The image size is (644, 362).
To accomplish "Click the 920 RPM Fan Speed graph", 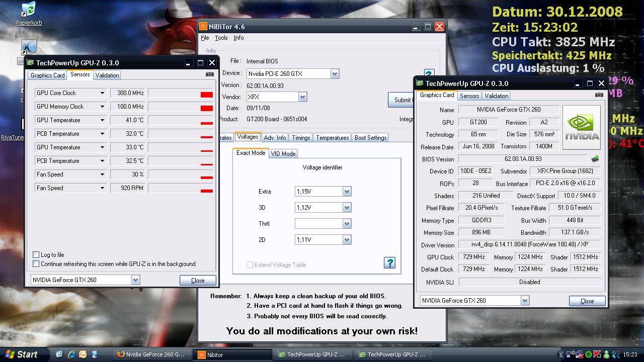I will tap(181, 188).
